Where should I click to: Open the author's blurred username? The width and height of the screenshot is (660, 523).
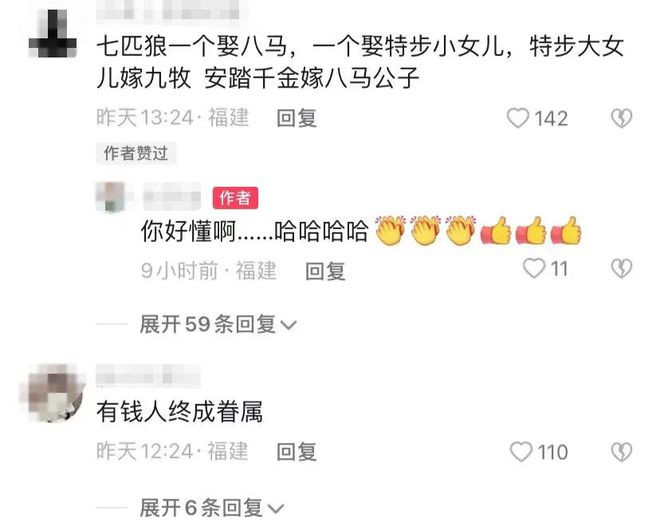172,196
